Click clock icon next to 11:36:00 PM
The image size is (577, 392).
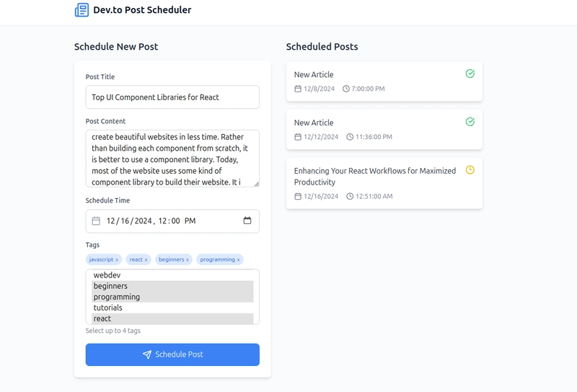tap(350, 137)
